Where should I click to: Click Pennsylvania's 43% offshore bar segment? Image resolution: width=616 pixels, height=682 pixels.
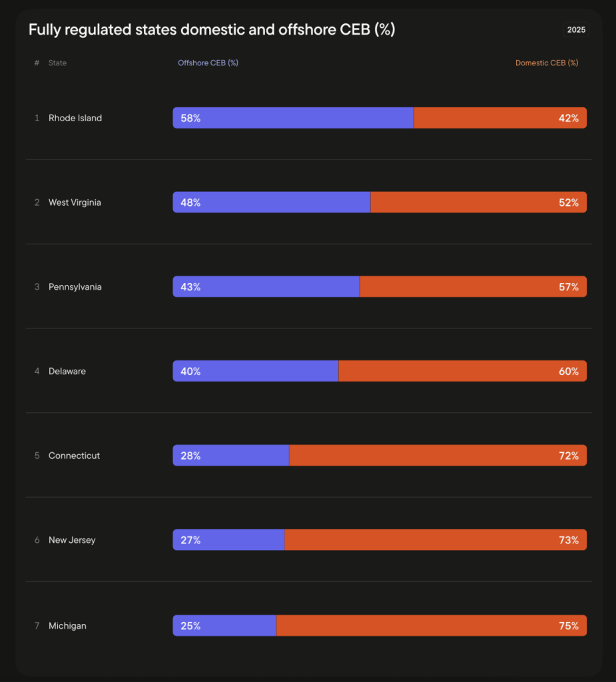coord(266,287)
